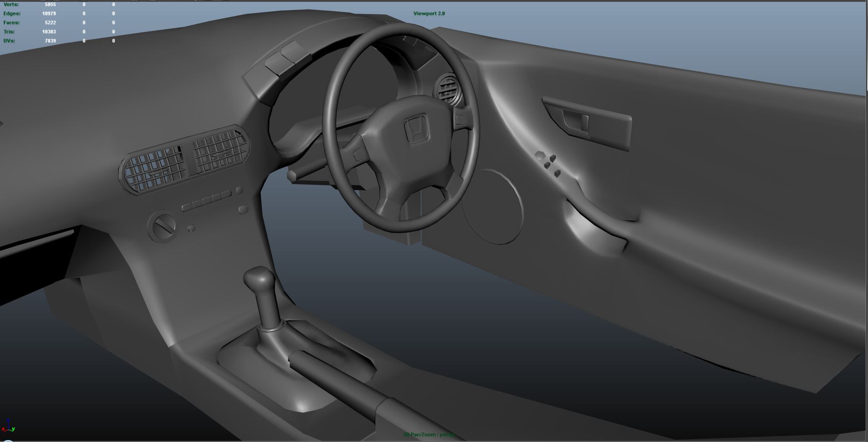This screenshot has height=442, width=868.
Task: Click the "UVs:" HUD label
Action: (x=9, y=41)
